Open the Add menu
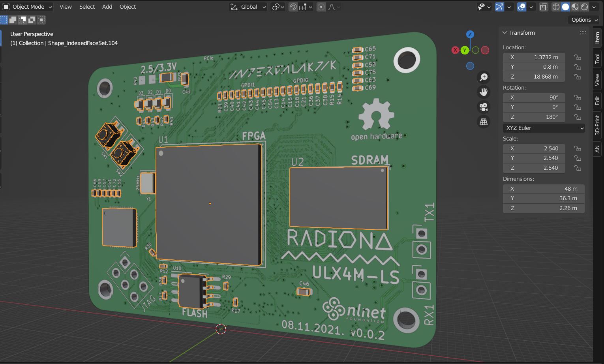 click(x=107, y=7)
